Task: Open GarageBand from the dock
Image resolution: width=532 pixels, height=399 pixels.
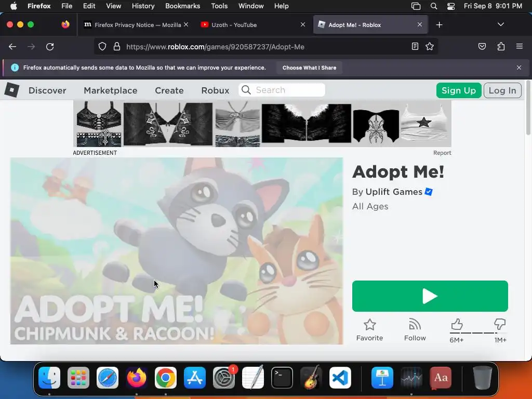Action: coord(311,377)
